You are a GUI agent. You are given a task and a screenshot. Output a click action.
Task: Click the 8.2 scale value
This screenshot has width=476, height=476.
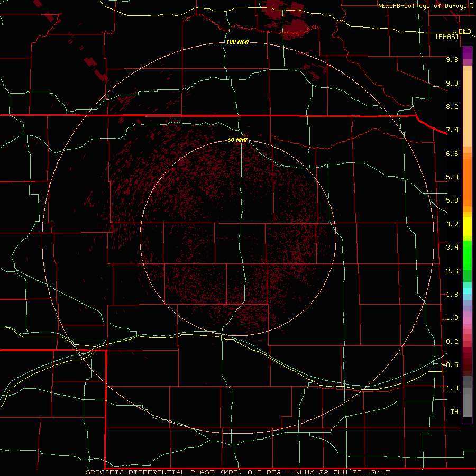452,106
